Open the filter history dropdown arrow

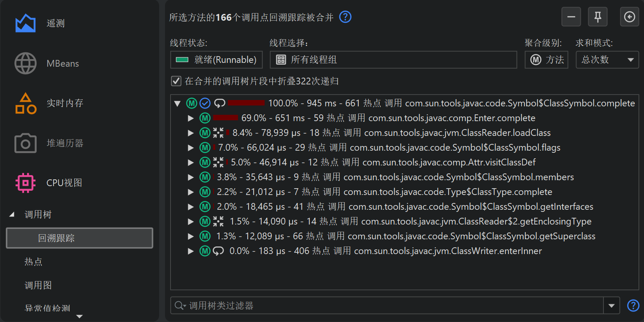[612, 306]
